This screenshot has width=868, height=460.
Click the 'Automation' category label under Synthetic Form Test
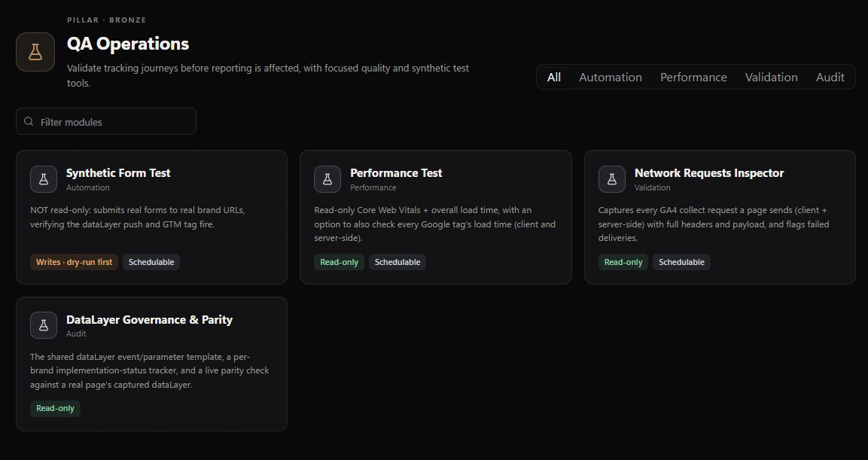tap(88, 187)
